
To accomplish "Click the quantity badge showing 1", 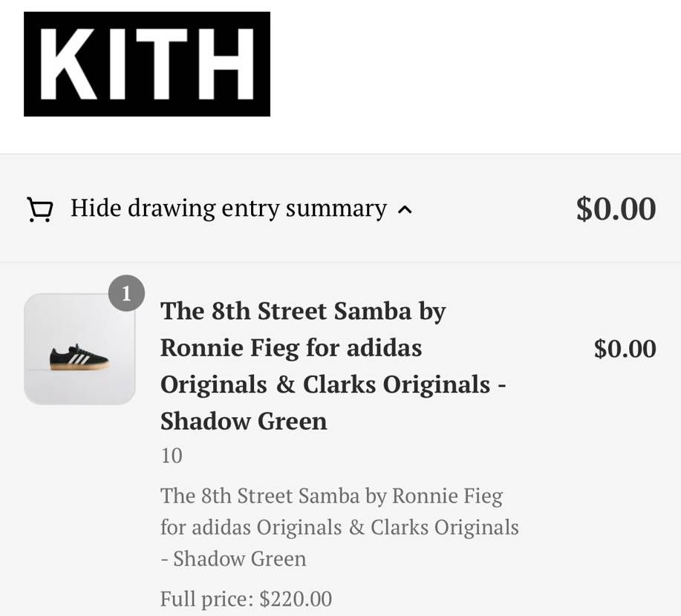I will (126, 294).
